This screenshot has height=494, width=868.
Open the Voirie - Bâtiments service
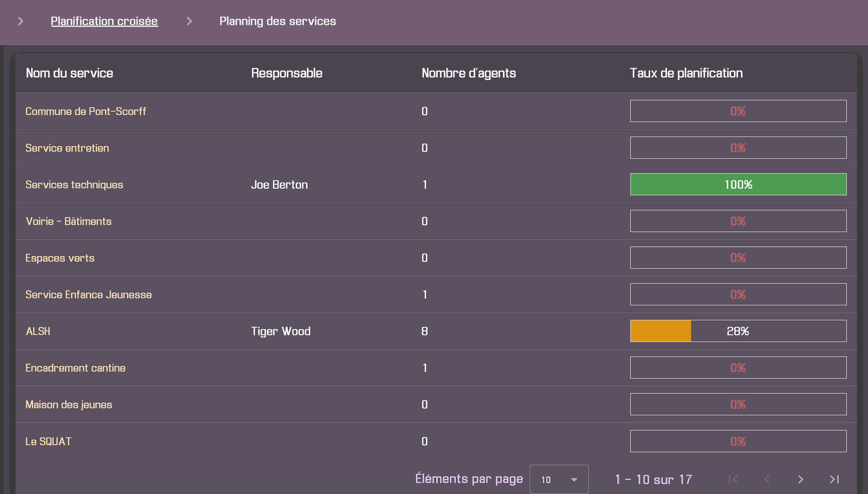[68, 221]
